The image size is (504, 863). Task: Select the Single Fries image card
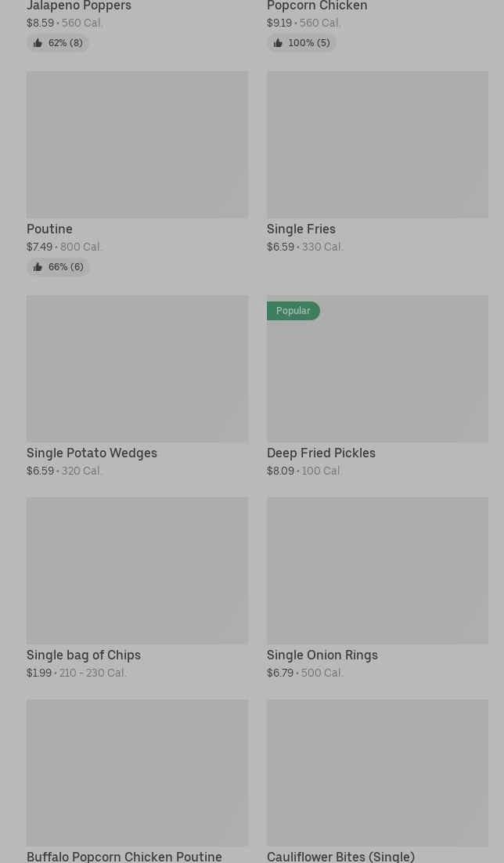click(377, 145)
